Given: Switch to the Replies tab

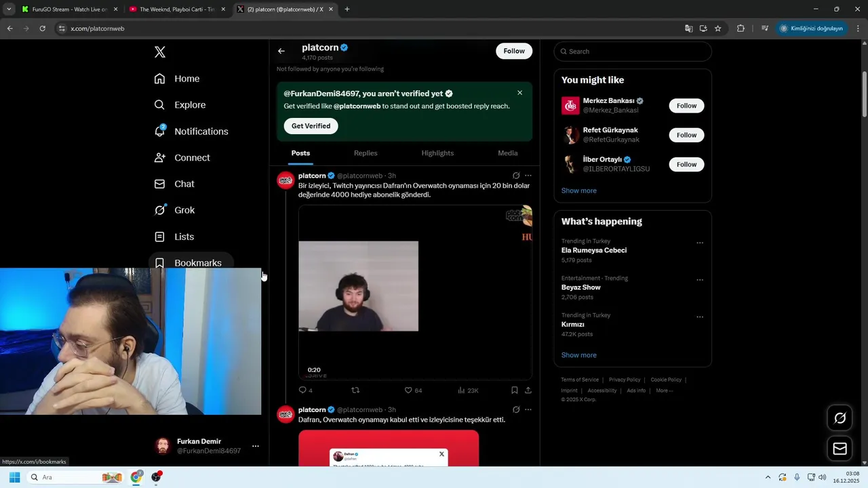Looking at the screenshot, I should pyautogui.click(x=366, y=153).
